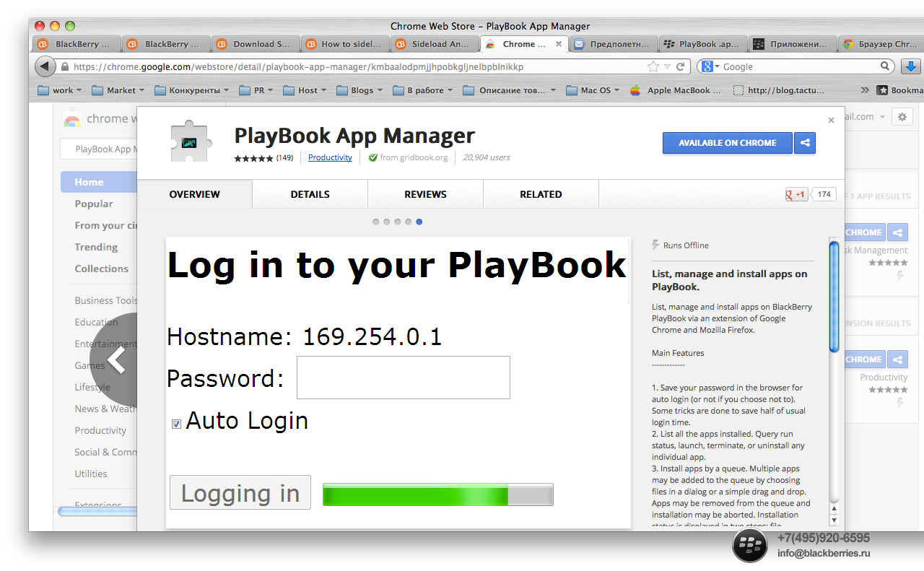924x571 pixels.
Task: Open the Mac OS bookmarks folder
Action: (593, 90)
